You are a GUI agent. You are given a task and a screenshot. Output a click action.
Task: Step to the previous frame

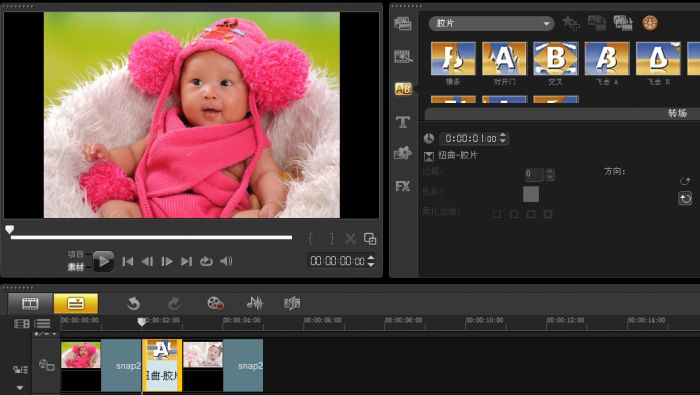[147, 262]
